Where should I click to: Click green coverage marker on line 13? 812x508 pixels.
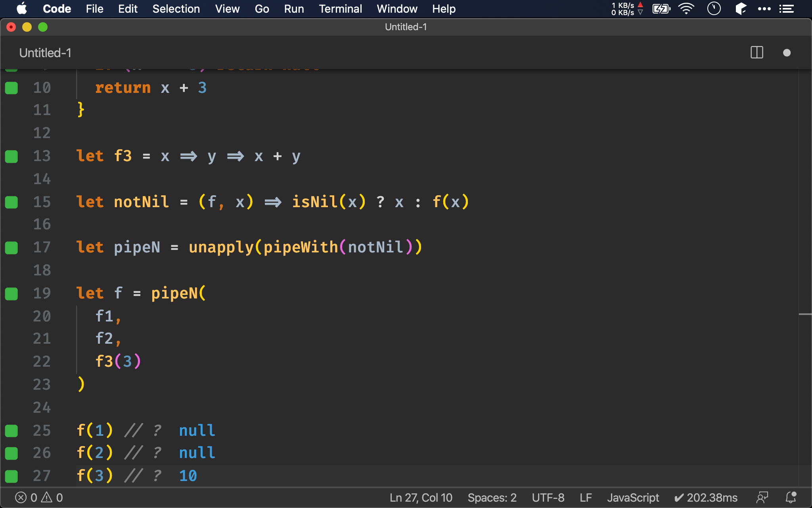point(11,157)
